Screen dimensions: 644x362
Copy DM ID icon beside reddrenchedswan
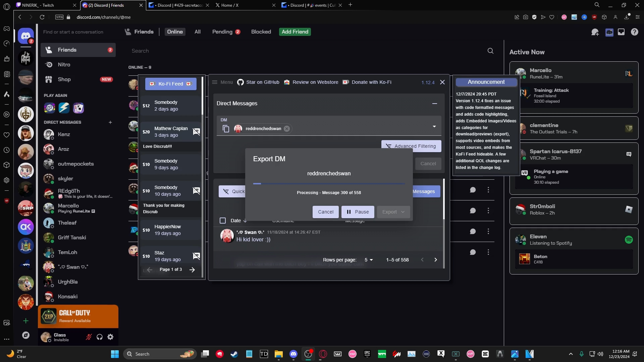coord(226,129)
